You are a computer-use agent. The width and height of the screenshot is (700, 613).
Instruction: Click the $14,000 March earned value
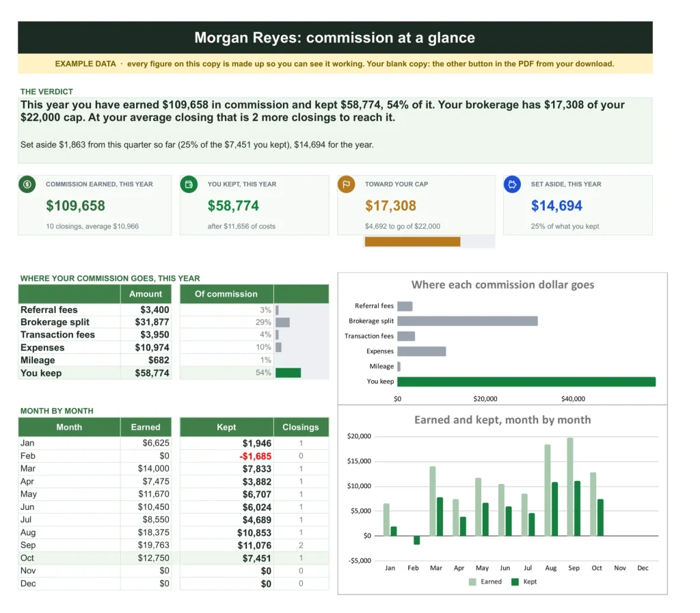[154, 468]
